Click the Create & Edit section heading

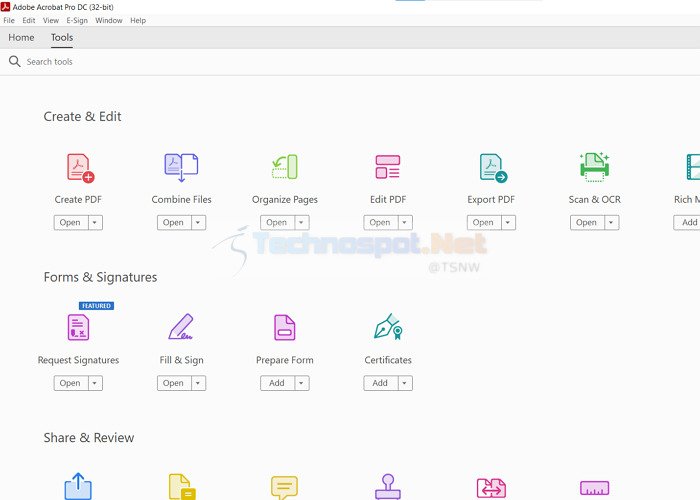click(x=82, y=117)
